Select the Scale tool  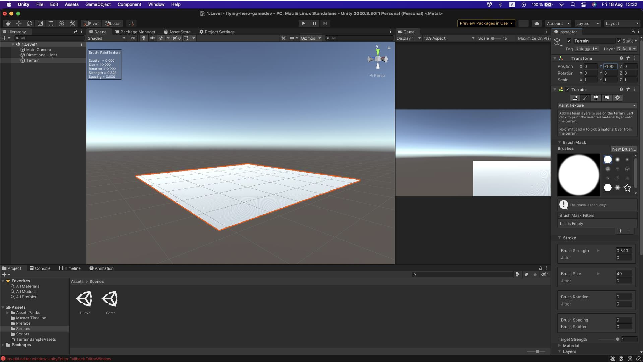coord(40,23)
